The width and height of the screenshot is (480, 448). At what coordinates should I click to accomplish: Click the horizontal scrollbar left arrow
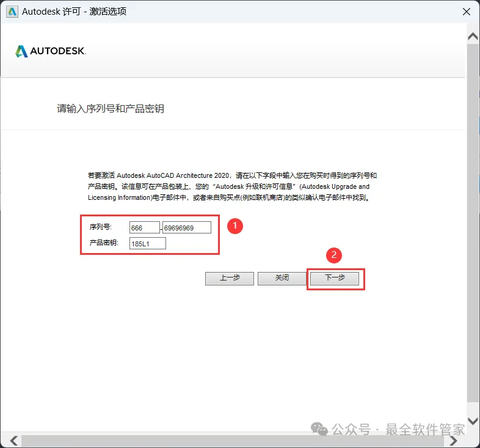coord(14,441)
